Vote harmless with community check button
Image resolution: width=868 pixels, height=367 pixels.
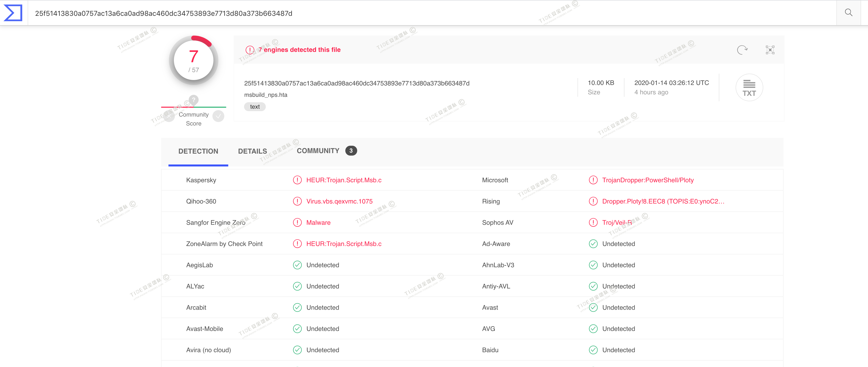(218, 116)
